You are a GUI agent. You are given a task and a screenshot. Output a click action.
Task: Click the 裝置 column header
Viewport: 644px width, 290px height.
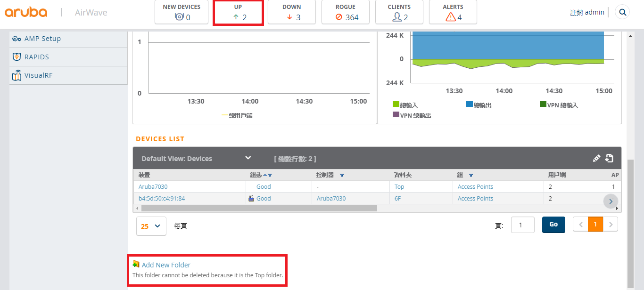pyautogui.click(x=144, y=175)
